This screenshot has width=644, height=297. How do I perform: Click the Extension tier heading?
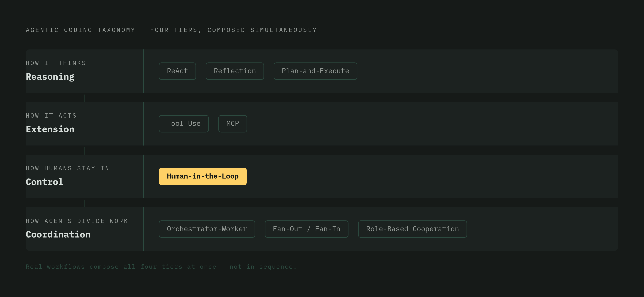[50, 129]
